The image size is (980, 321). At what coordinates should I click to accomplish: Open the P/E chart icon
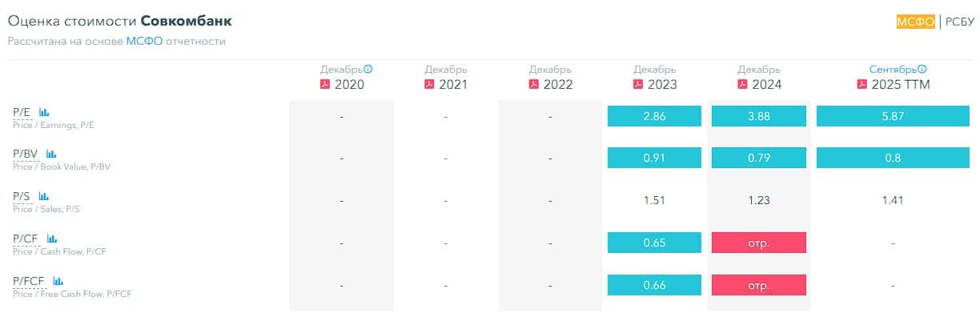pos(45,113)
